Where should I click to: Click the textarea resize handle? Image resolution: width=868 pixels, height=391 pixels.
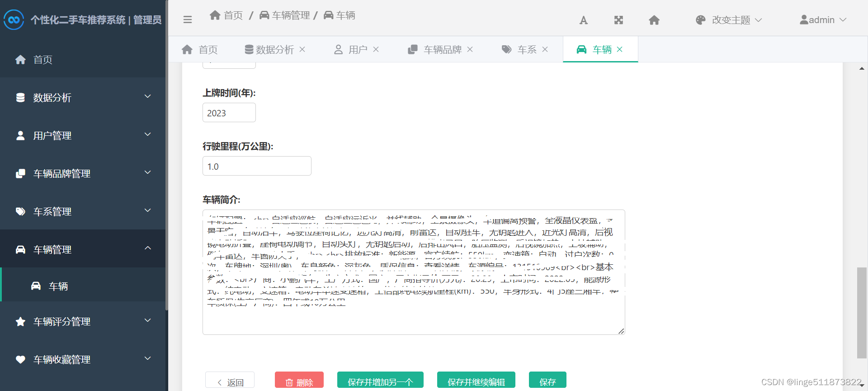pyautogui.click(x=621, y=331)
